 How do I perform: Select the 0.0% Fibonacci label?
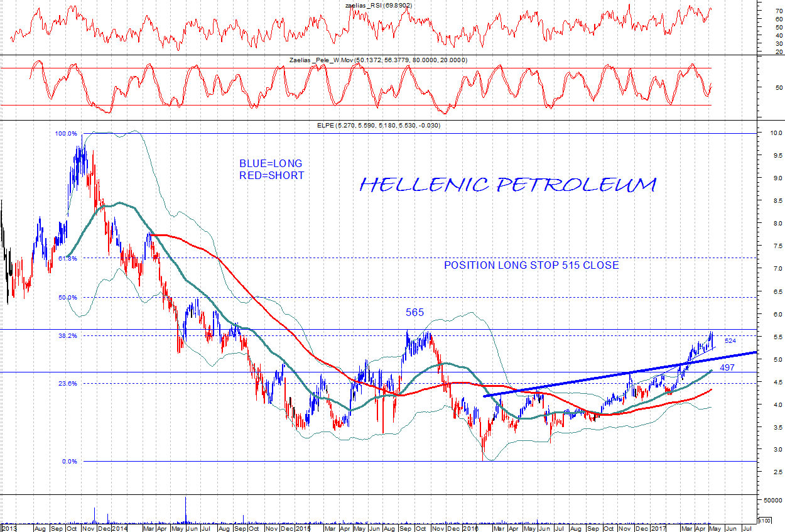70,462
